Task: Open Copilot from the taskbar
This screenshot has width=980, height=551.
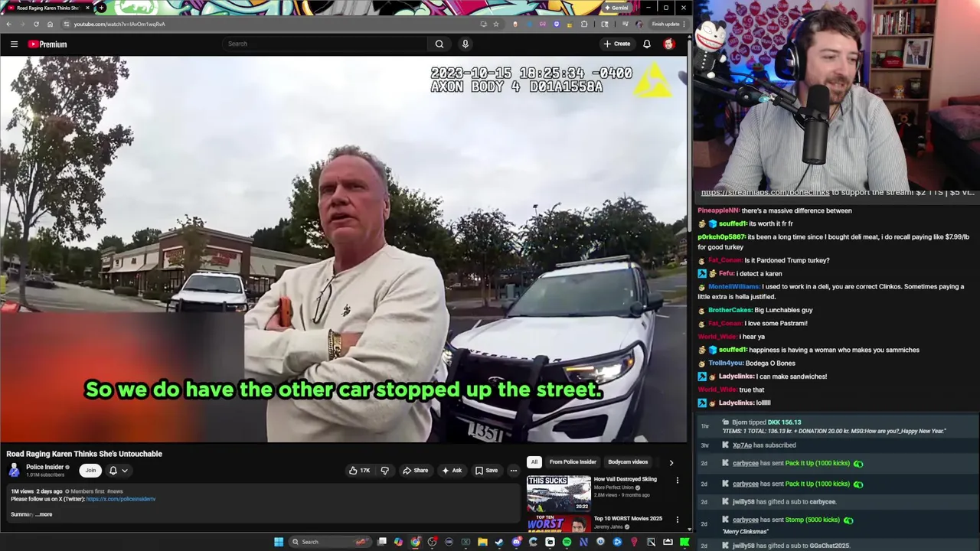Action: coord(398,542)
